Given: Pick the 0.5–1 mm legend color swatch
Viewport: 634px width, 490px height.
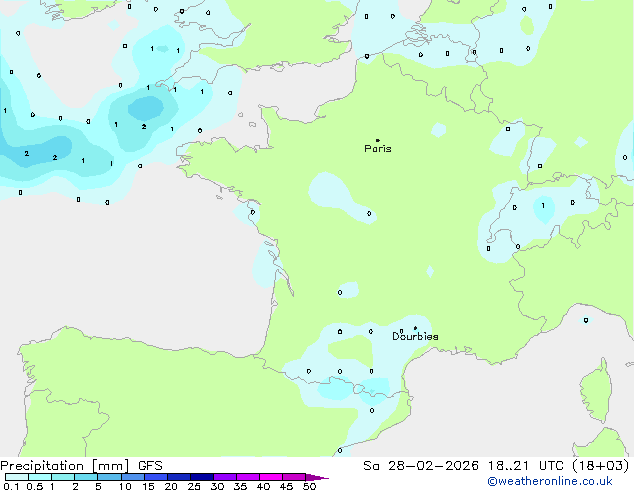Looking at the screenshot, I should pyautogui.click(x=40, y=477).
